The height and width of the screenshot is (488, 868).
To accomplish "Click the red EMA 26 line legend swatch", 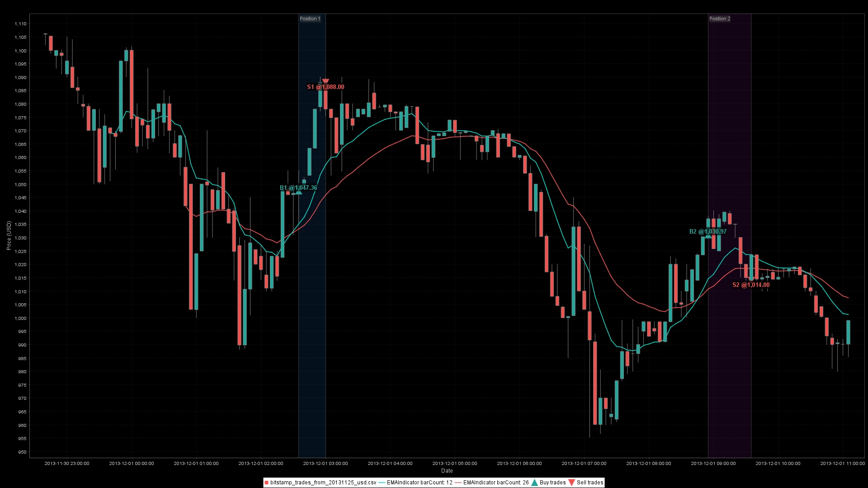I will point(458,483).
